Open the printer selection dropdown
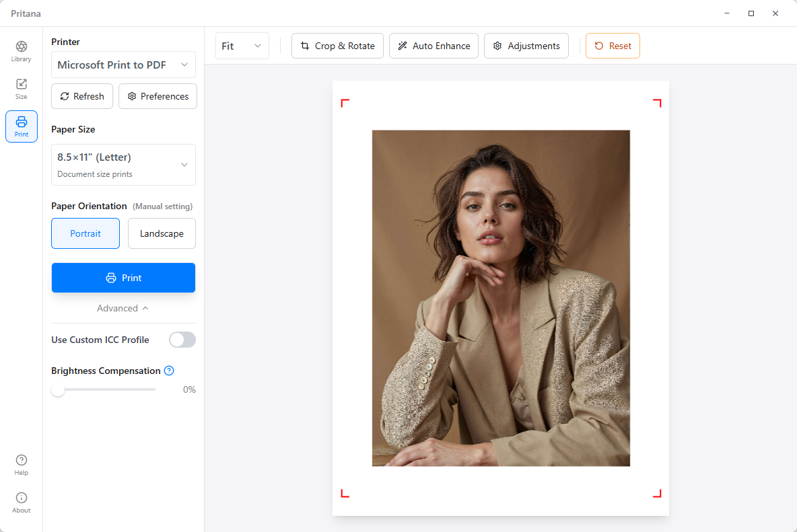Screen dimensions: 797x532 tap(123, 65)
